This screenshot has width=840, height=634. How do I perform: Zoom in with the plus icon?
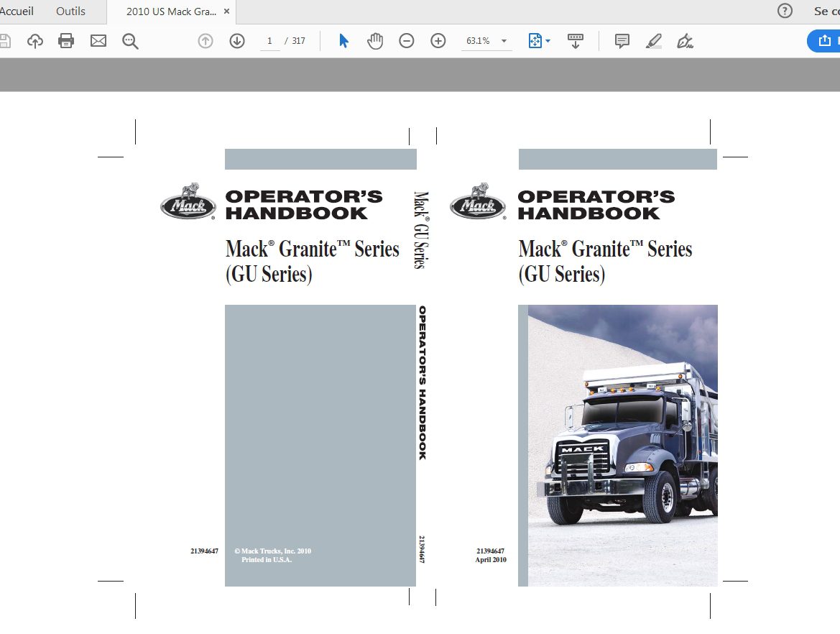pos(438,41)
